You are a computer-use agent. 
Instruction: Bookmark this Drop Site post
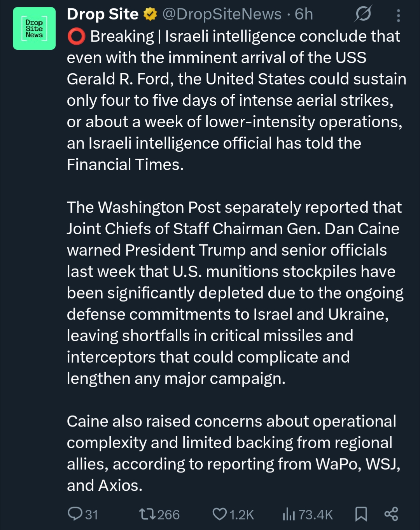point(361,514)
